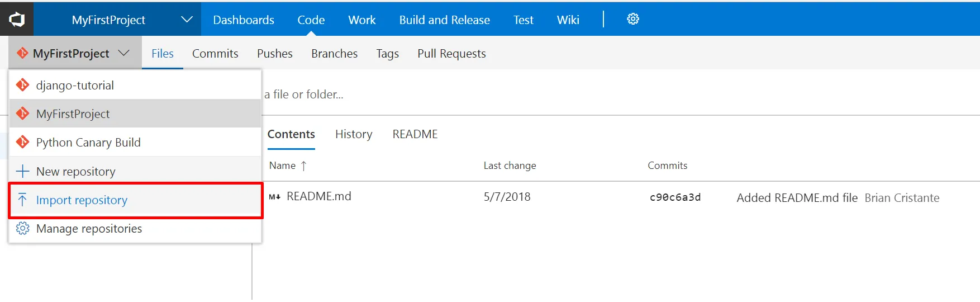
Task: Collapse the MyFirstProject repository selector chevron
Action: (x=123, y=53)
